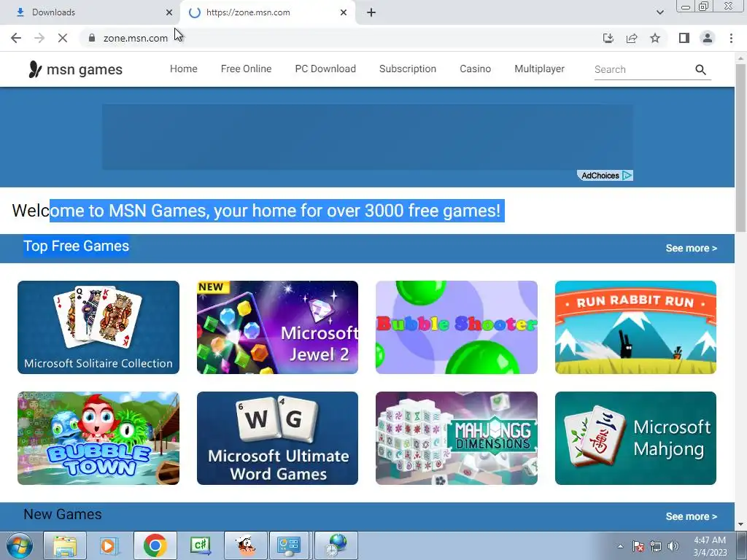Open the Subscription menu item

coord(407,69)
